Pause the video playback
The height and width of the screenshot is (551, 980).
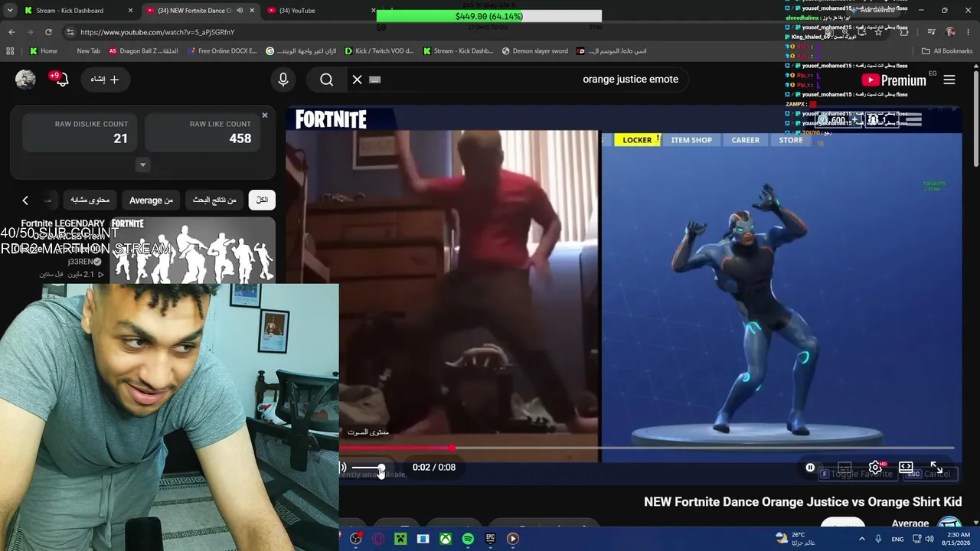tap(810, 468)
